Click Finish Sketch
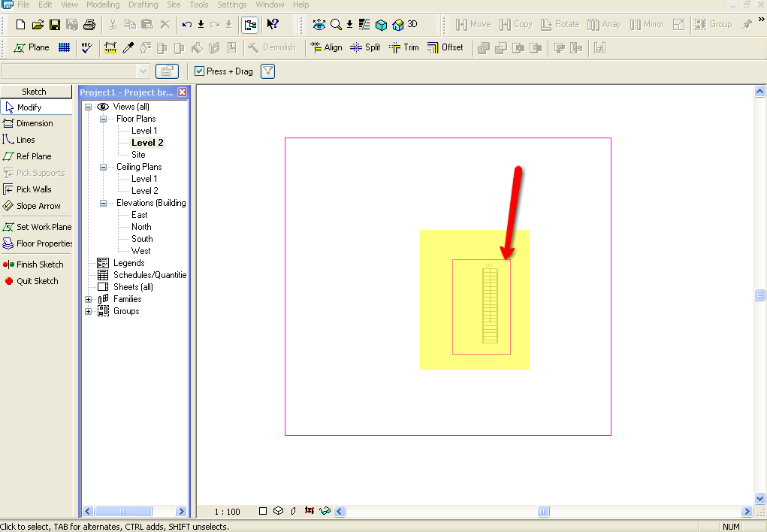The width and height of the screenshot is (767, 532). pyautogui.click(x=39, y=264)
